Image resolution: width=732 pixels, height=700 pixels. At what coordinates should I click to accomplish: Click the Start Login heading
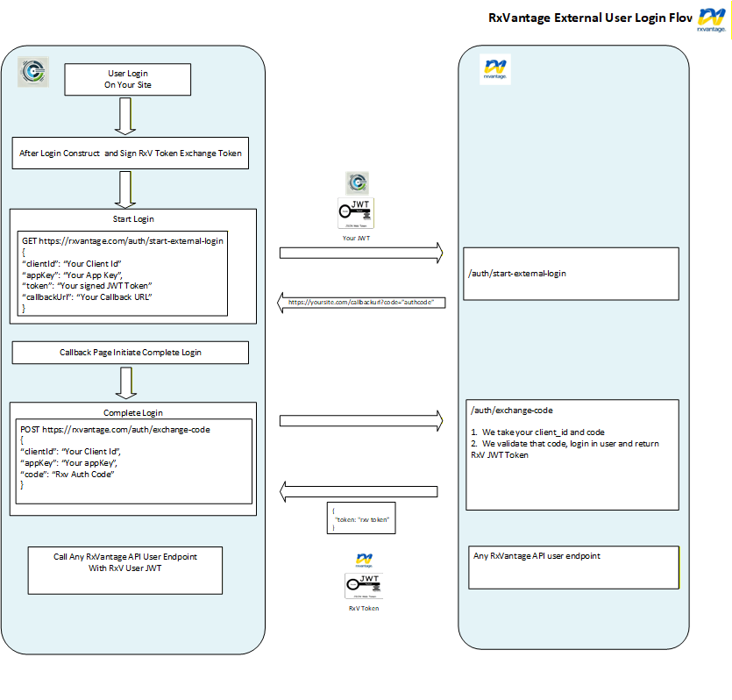click(133, 219)
